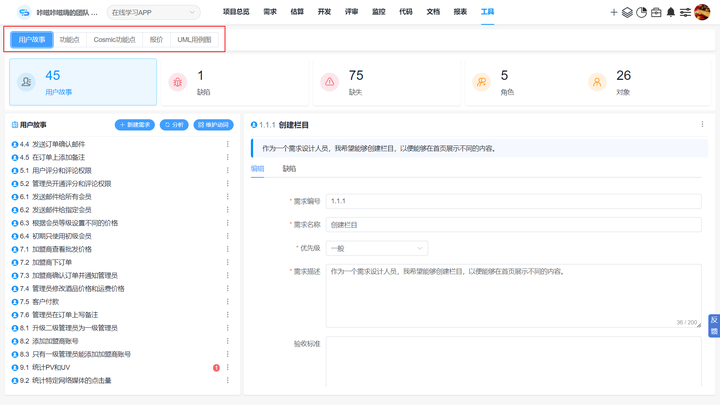Switch to the Cosmic功能点 tab
720x405 pixels.
point(114,40)
